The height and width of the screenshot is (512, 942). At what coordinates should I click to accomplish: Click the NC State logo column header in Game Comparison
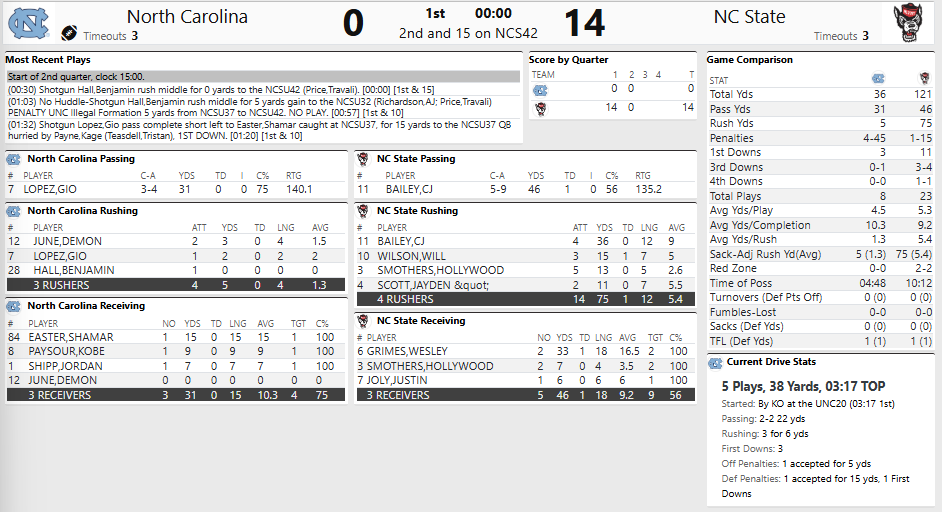click(x=923, y=79)
